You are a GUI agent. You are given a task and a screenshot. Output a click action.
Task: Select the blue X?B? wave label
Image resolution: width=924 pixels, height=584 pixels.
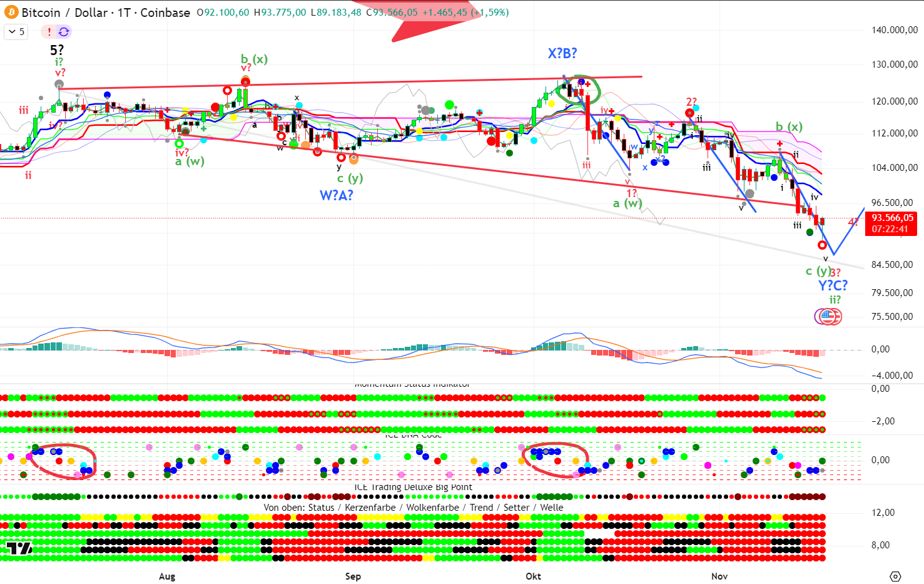coord(562,54)
